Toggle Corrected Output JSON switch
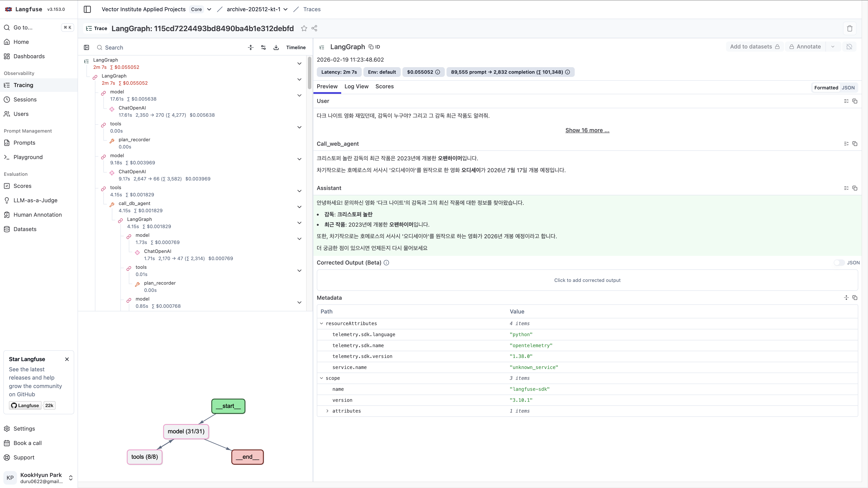868x488 pixels. [839, 263]
